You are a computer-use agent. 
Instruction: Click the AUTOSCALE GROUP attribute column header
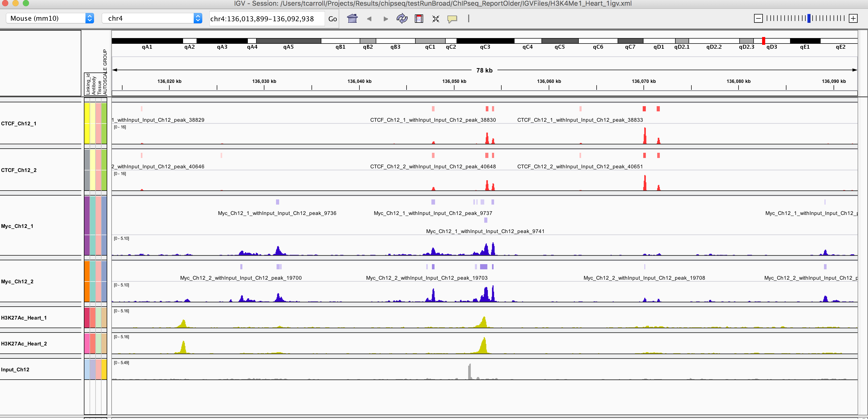105,72
